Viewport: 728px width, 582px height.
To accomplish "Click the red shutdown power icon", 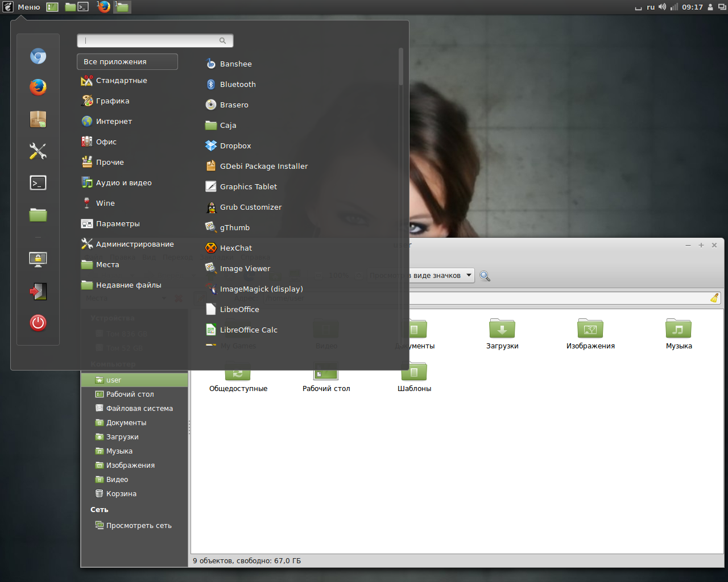I will [x=38, y=323].
